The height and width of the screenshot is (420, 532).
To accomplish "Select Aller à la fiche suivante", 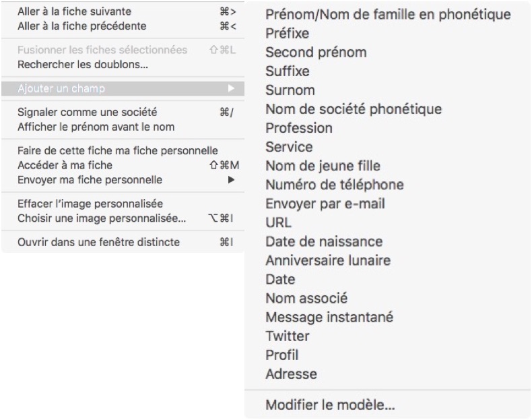I will 74,11.
